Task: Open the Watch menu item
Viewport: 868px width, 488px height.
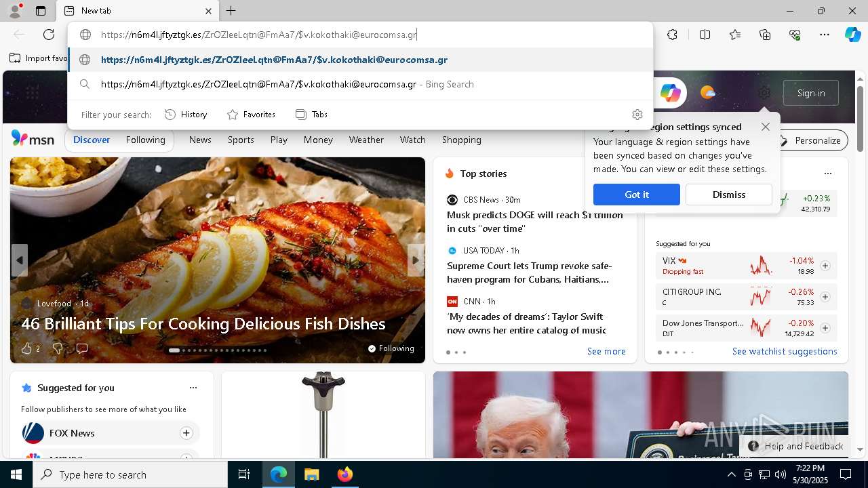Action: [413, 140]
